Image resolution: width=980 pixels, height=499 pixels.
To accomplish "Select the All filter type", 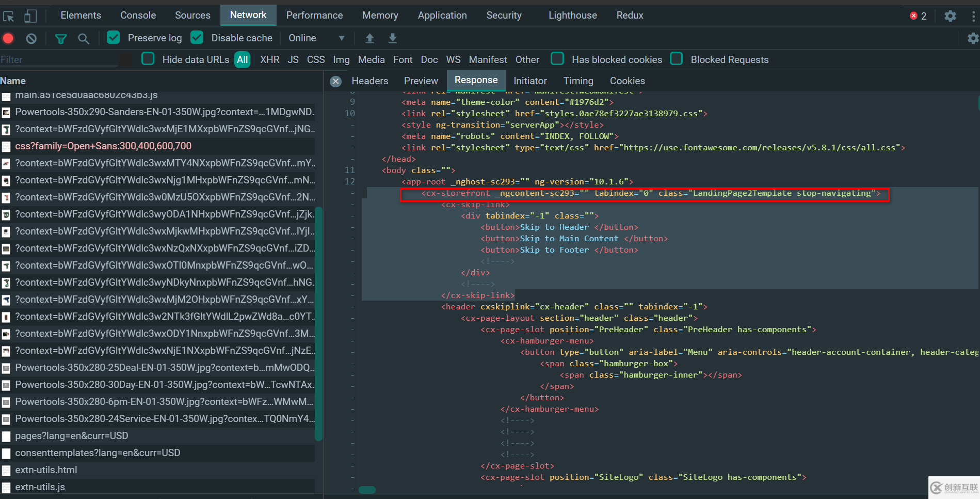I will [243, 60].
